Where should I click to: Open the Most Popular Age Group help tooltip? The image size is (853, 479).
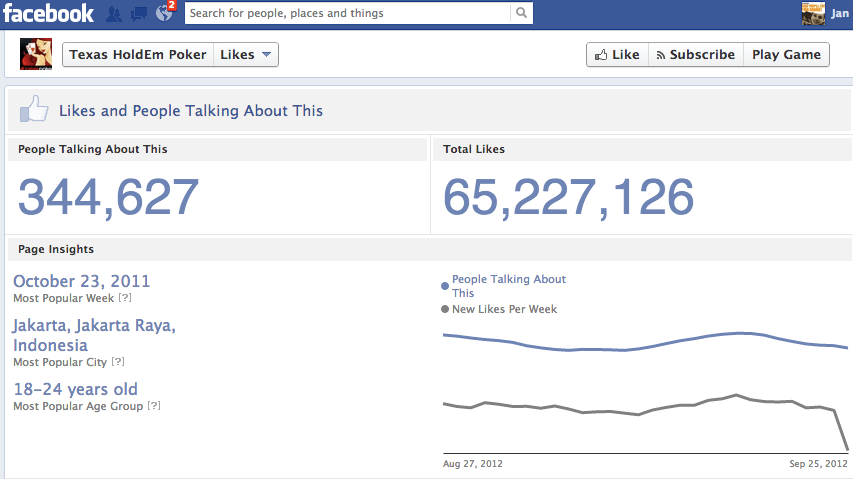click(x=154, y=406)
